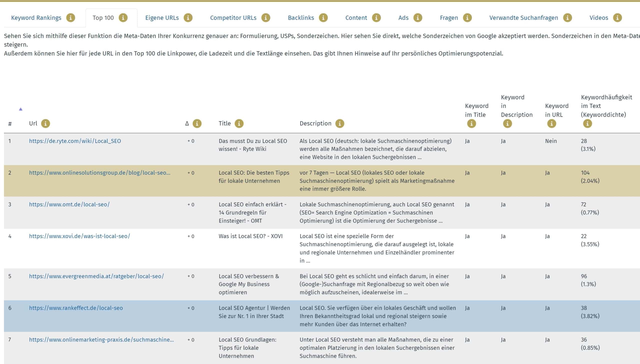Click info icon beside Verwandte Suchanfragen tab
Viewport: 640px width, 364px height.
coord(567,18)
